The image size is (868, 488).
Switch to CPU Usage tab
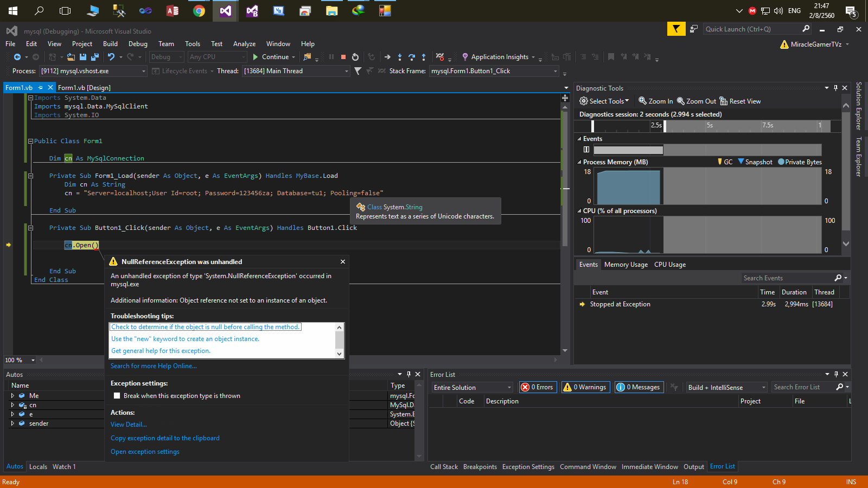click(x=670, y=265)
